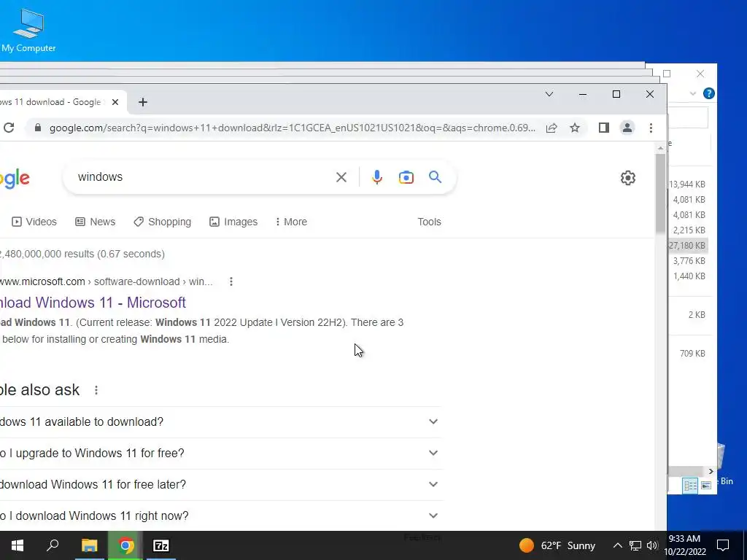747x560 pixels.
Task: Switch to Shopping results tab
Action: coord(163,222)
